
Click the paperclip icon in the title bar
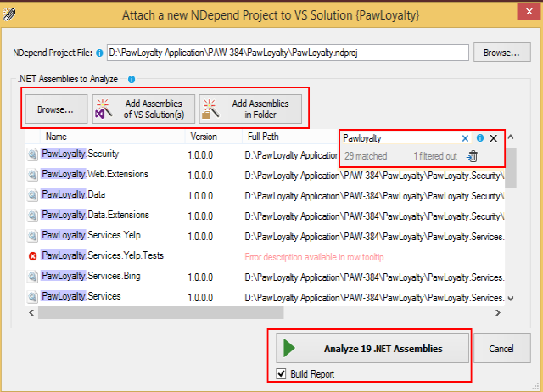[x=9, y=14]
